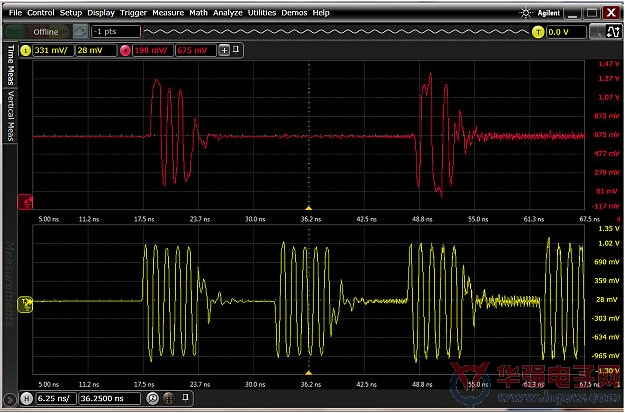625x413 pixels.
Task: Open the Measurements side panel tab
Action: [x=10, y=283]
